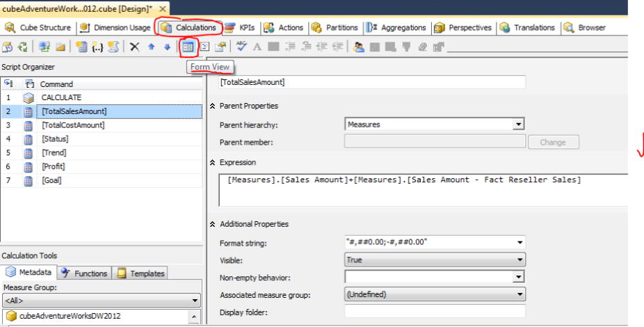Click the calculator icon beside [Goal]
Screen dimensions: 644x327
click(x=29, y=180)
